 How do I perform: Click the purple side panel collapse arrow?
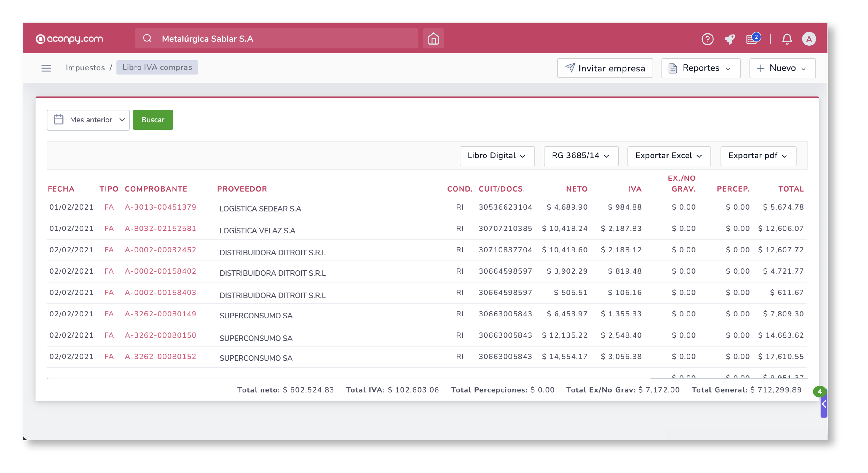pos(824,404)
